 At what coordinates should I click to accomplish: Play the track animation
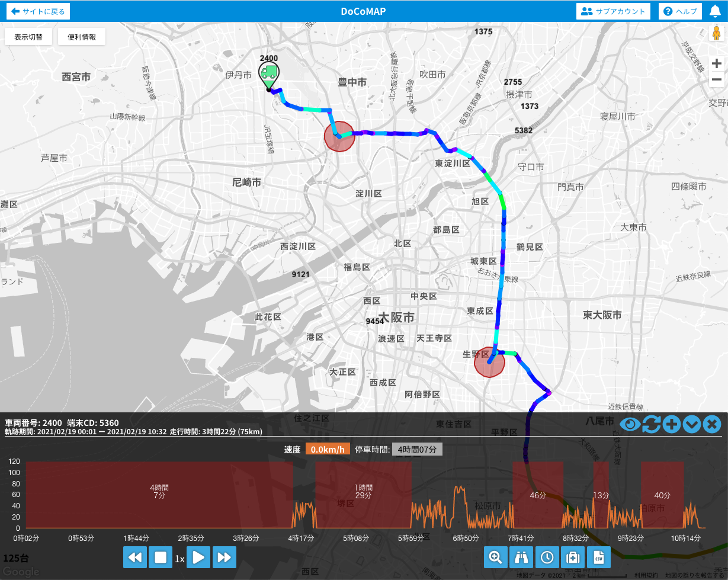tap(199, 557)
